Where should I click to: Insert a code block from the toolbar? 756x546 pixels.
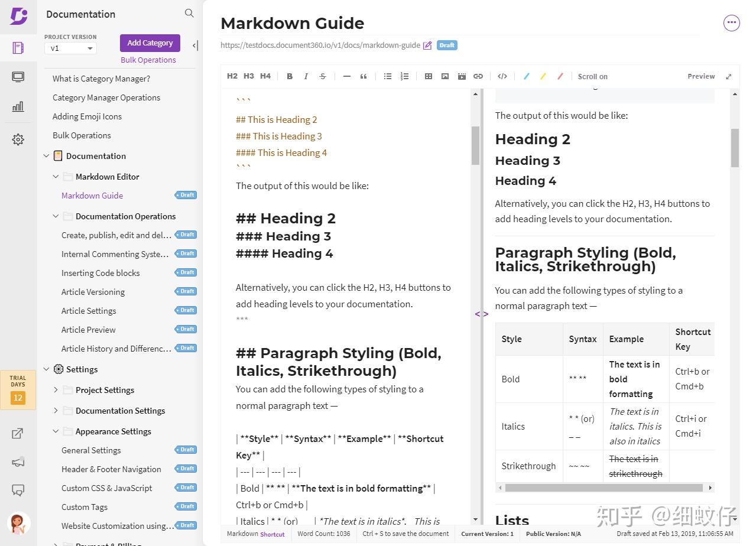pyautogui.click(x=502, y=76)
